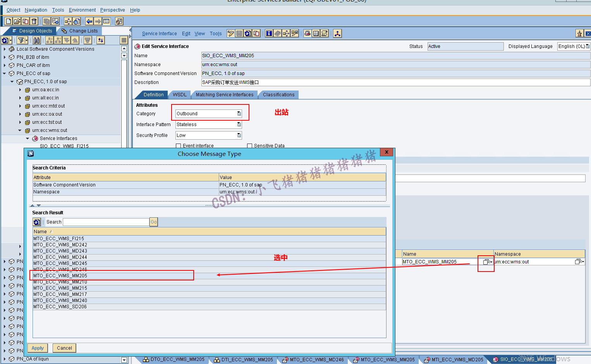
Task: Open the Category dropdown showing Outbound
Action: click(x=239, y=113)
